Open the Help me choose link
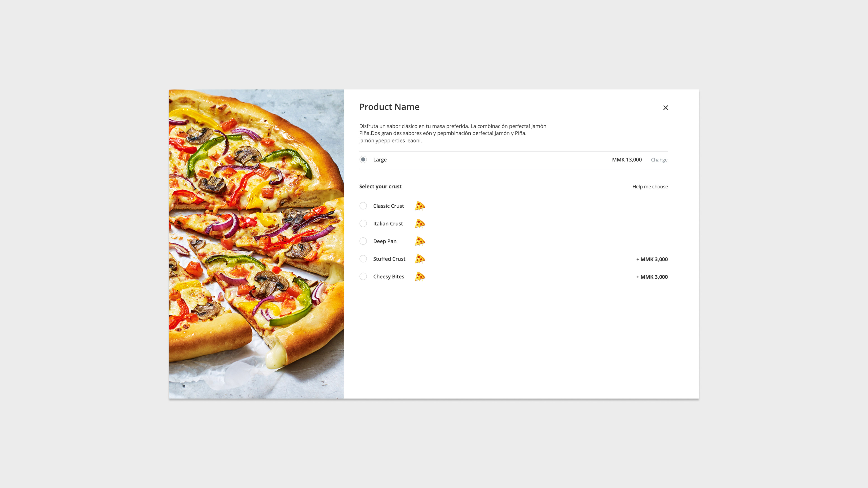 (x=650, y=187)
